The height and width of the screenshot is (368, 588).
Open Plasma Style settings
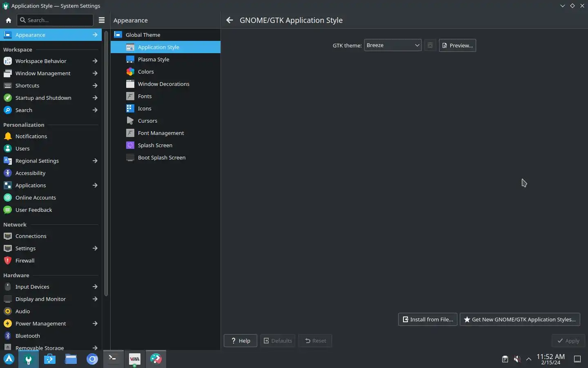165,59
